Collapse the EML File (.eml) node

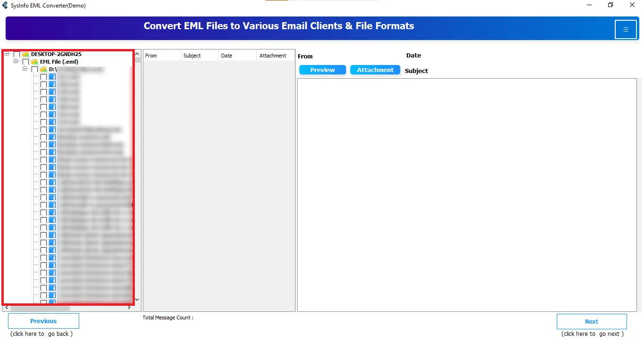click(16, 61)
